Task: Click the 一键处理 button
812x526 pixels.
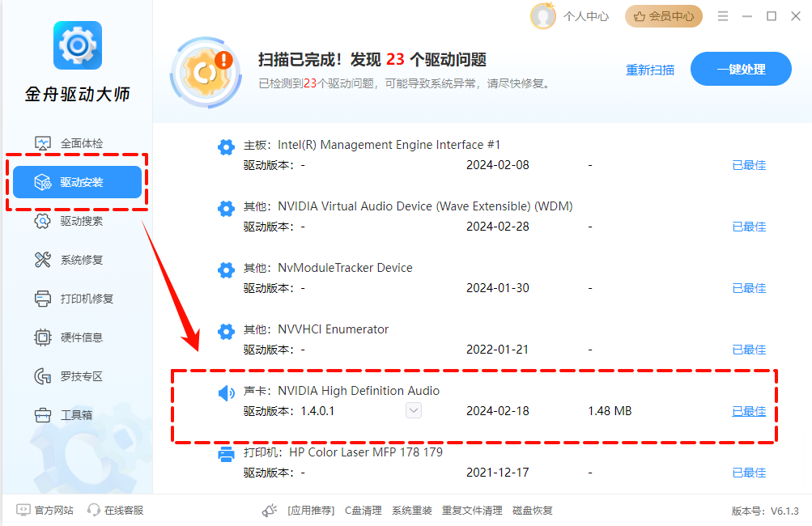Action: point(741,69)
